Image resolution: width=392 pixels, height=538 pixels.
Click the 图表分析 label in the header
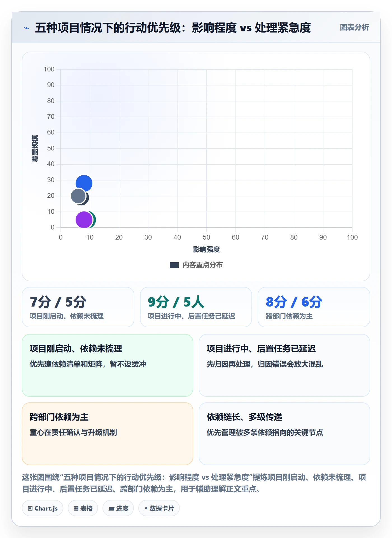(x=354, y=27)
